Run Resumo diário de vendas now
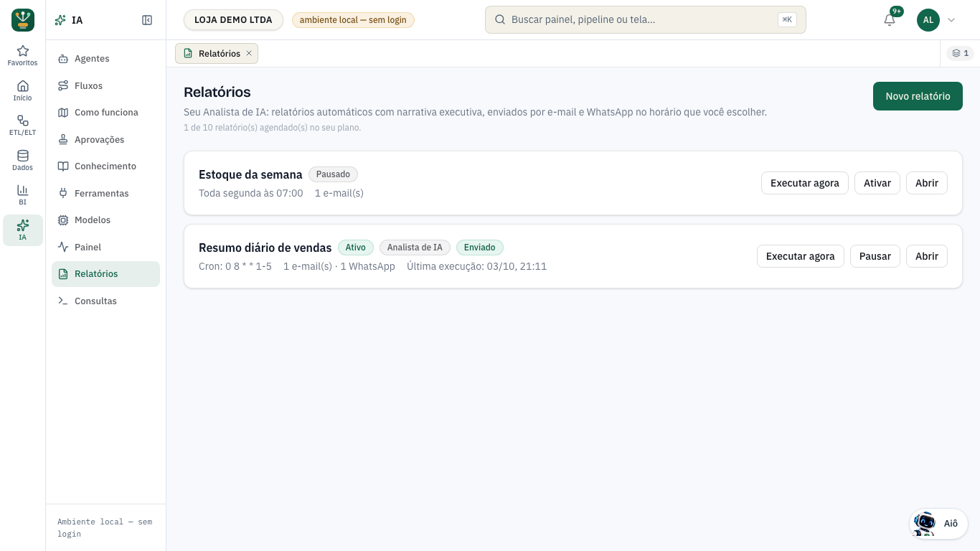This screenshot has height=551, width=980. (x=801, y=256)
